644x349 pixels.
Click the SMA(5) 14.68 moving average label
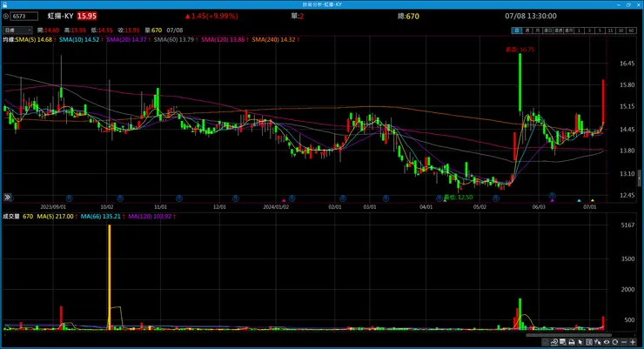pyautogui.click(x=34, y=39)
